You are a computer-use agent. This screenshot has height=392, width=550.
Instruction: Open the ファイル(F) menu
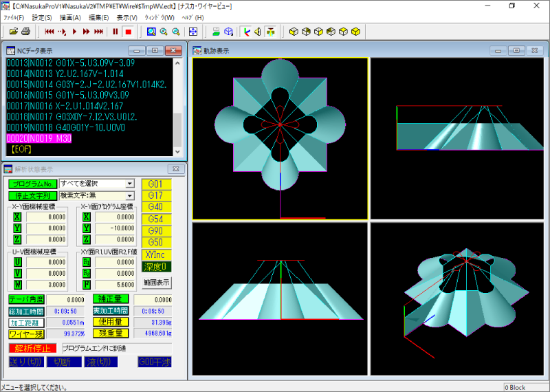(x=14, y=18)
